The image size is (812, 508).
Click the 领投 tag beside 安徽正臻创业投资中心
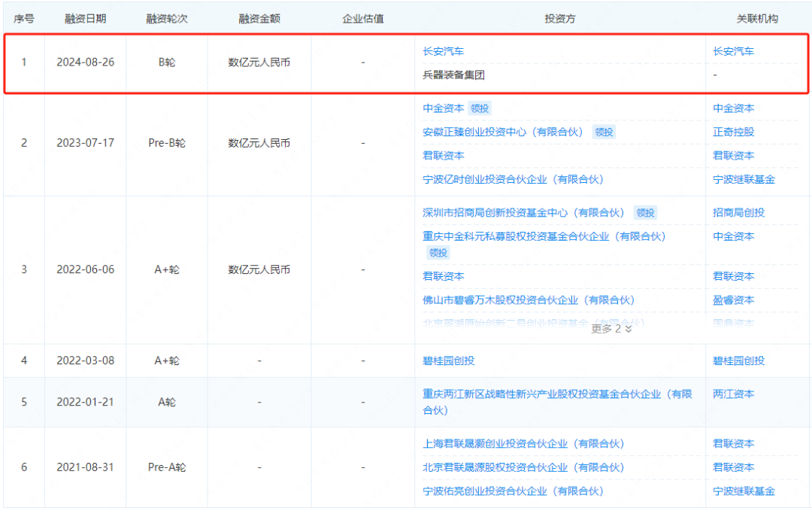(x=604, y=132)
